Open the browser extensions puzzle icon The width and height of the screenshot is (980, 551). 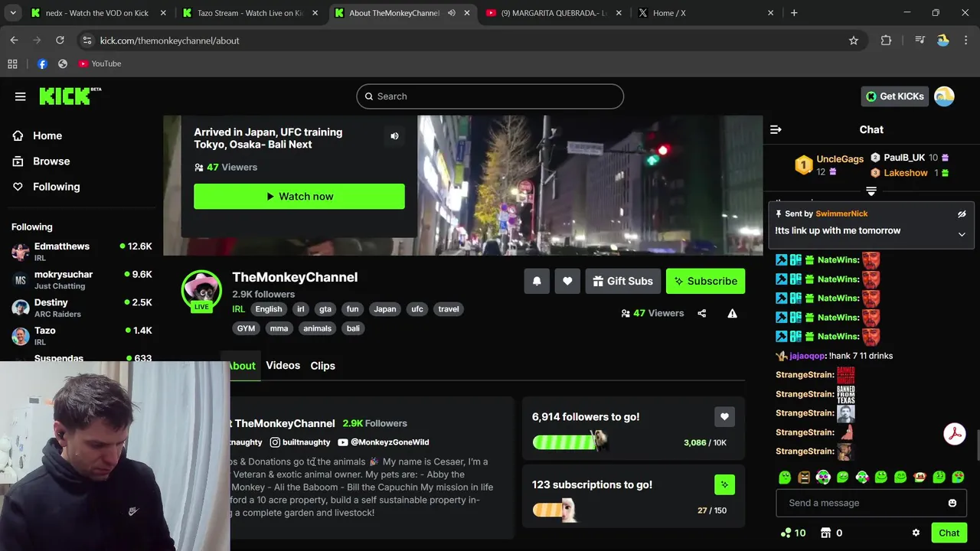coord(886,41)
